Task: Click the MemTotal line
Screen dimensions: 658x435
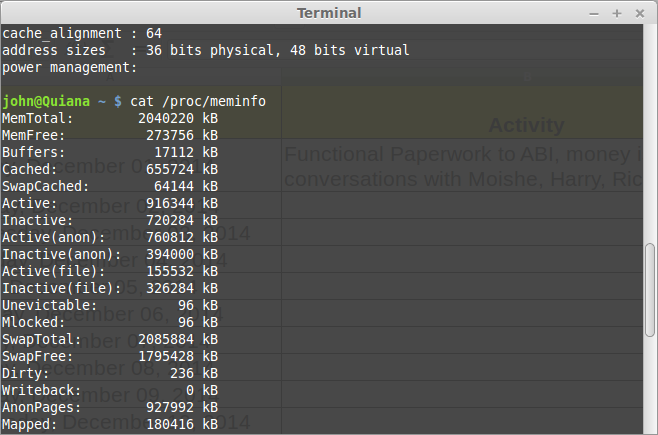Action: point(110,119)
